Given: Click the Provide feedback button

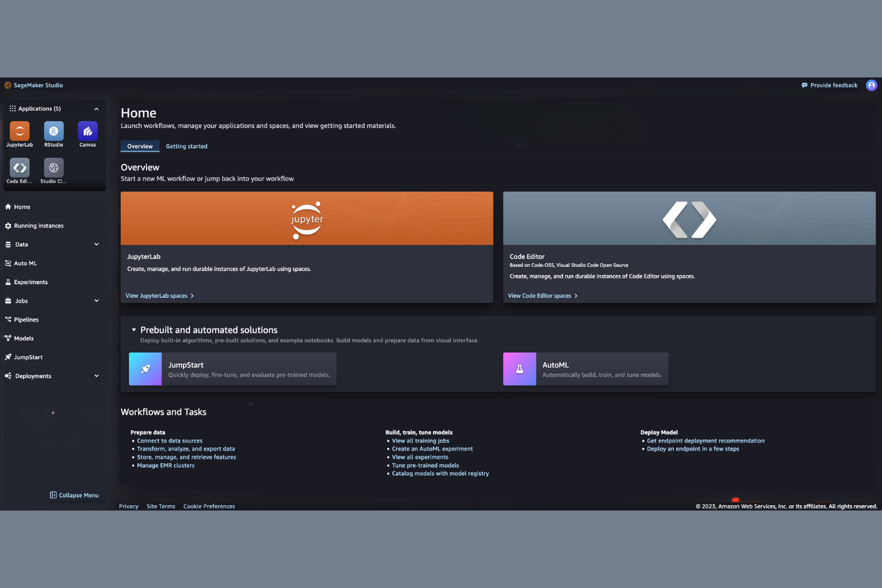Looking at the screenshot, I should point(830,85).
